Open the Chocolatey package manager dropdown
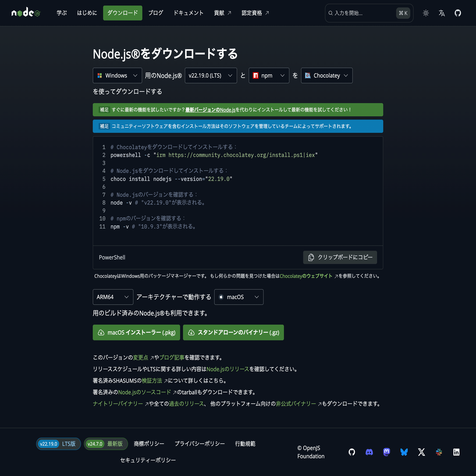 pyautogui.click(x=327, y=75)
